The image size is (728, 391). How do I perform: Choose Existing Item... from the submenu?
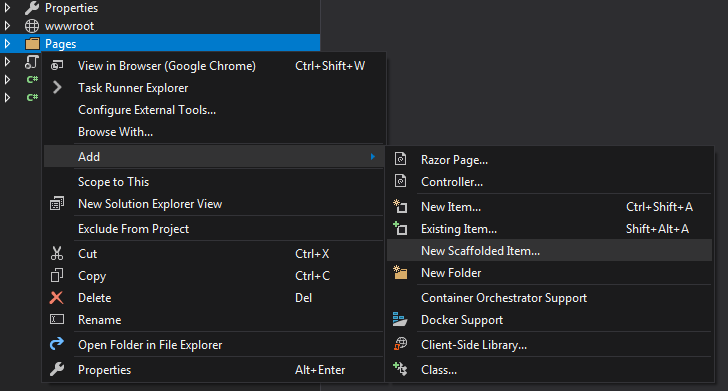tap(549, 228)
